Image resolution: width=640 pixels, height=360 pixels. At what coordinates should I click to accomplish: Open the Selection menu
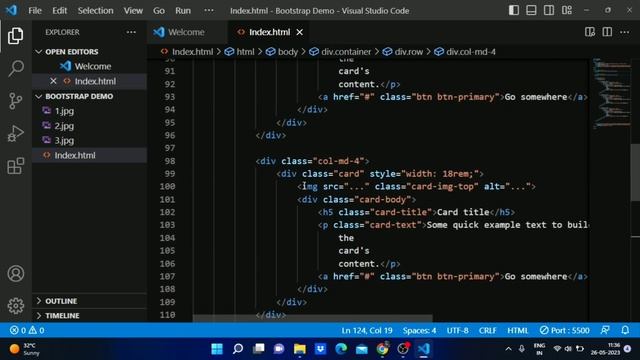pyautogui.click(x=96, y=11)
